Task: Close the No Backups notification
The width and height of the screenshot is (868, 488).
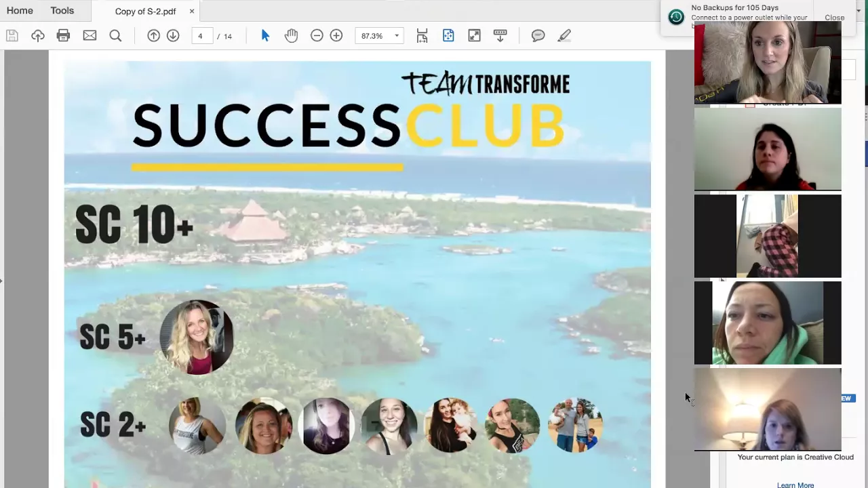Action: (x=834, y=18)
